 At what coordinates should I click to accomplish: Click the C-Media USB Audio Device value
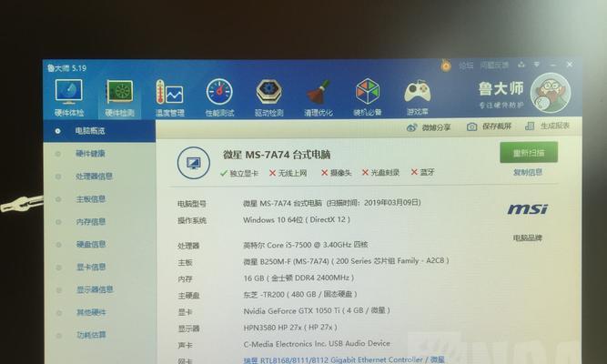[317, 343]
